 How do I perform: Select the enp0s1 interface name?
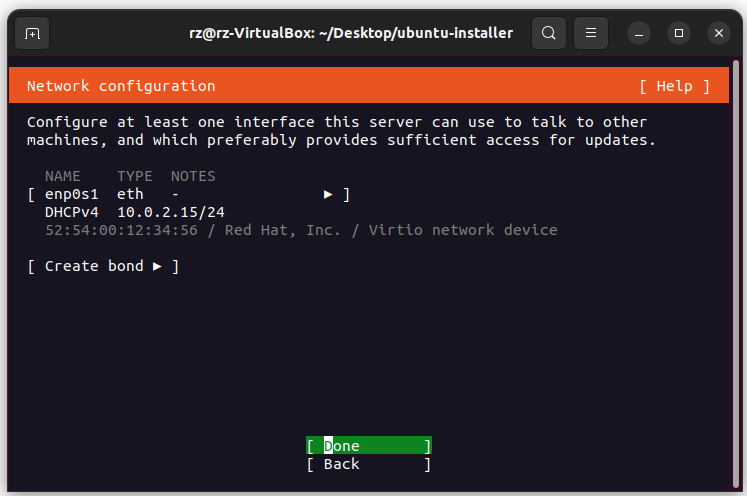tap(72, 194)
